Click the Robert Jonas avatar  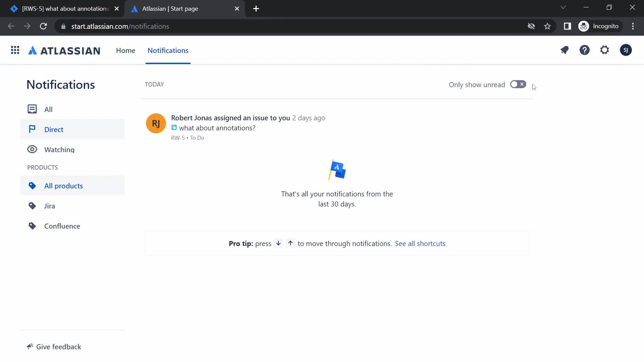click(x=155, y=123)
